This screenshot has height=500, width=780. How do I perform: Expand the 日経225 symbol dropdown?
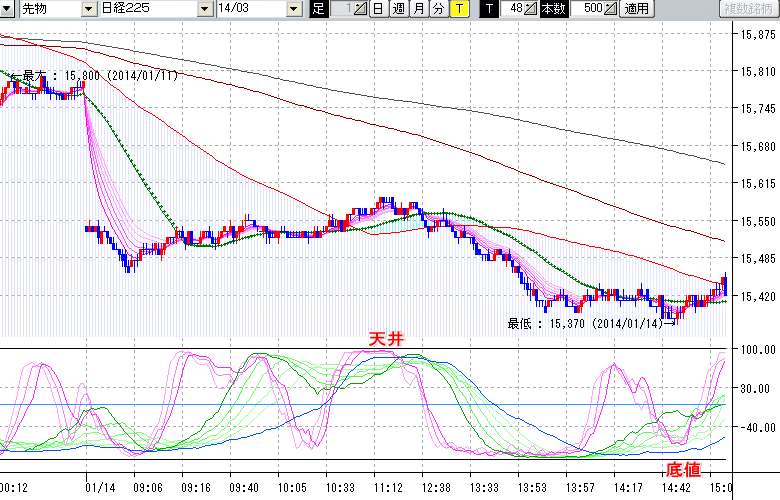coord(207,9)
